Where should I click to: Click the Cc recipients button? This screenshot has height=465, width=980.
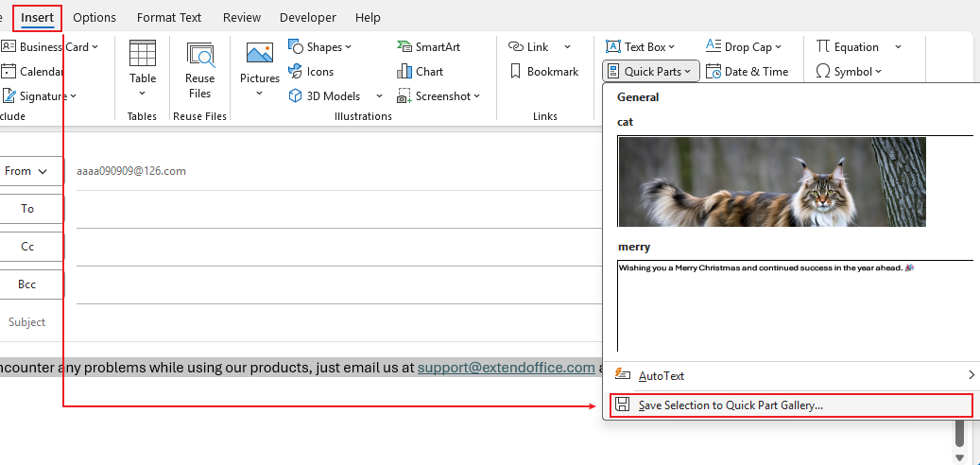[32, 247]
